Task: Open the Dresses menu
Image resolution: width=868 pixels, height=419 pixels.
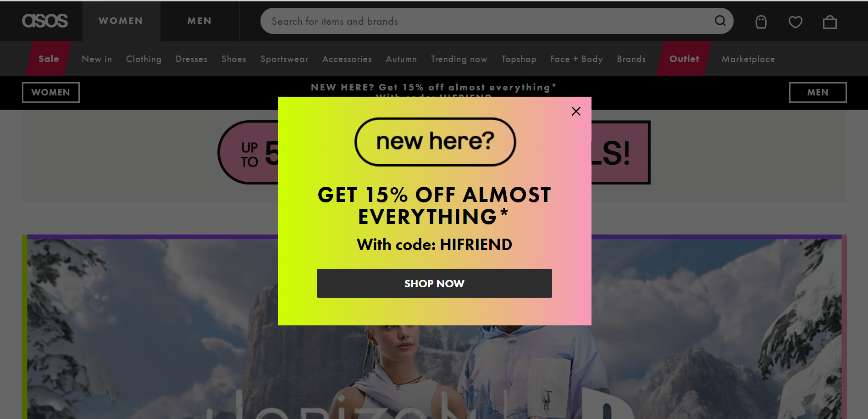Action: pos(192,59)
